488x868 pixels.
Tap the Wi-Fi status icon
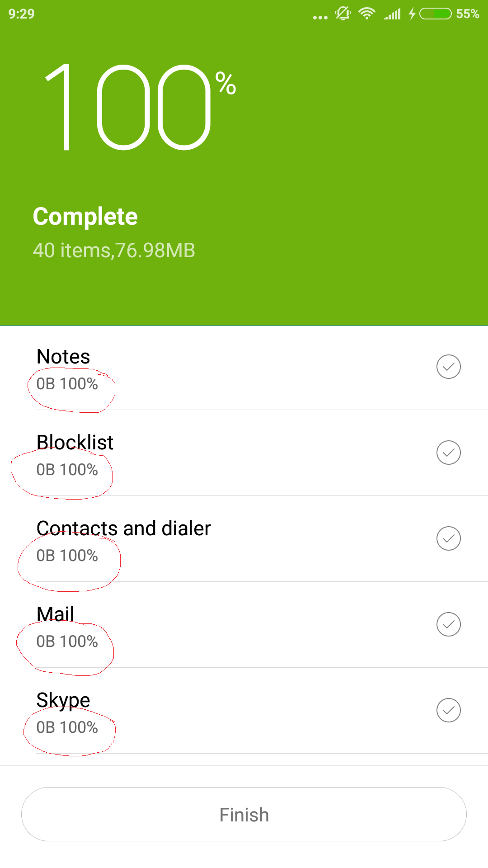coord(366,14)
